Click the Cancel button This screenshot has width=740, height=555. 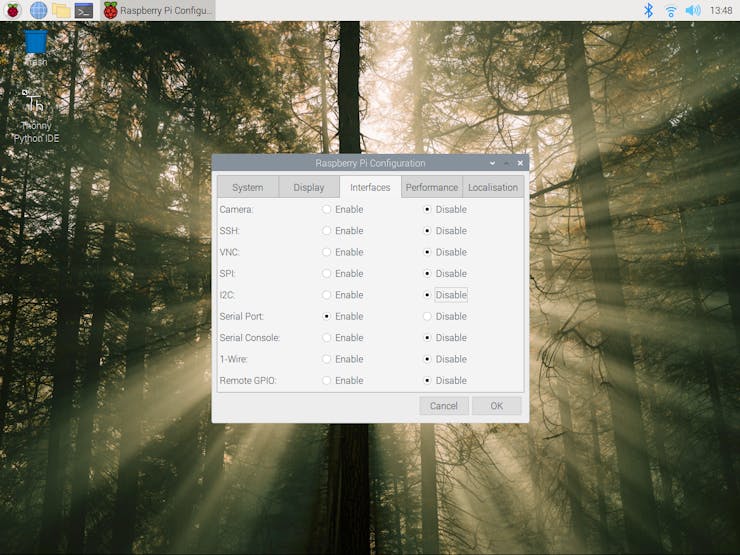(444, 405)
